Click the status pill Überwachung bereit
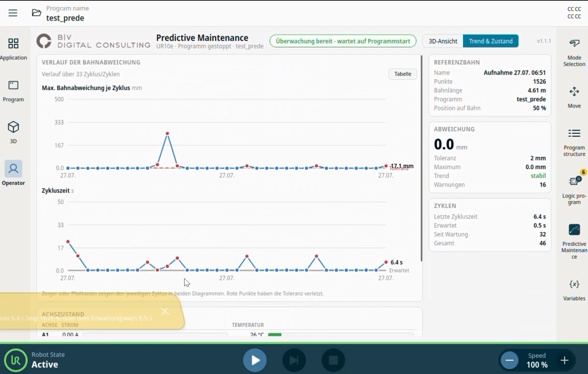This screenshot has width=588, height=374. [x=343, y=41]
